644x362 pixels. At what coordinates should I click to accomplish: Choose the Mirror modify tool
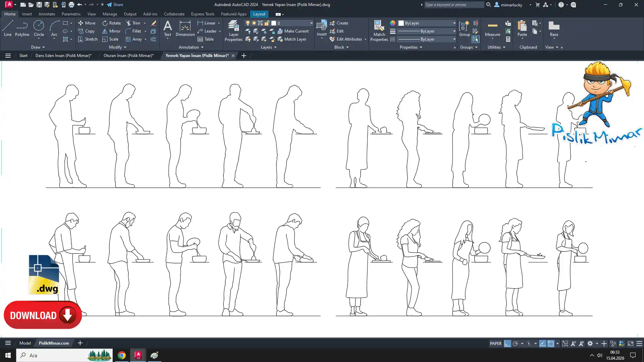(111, 31)
